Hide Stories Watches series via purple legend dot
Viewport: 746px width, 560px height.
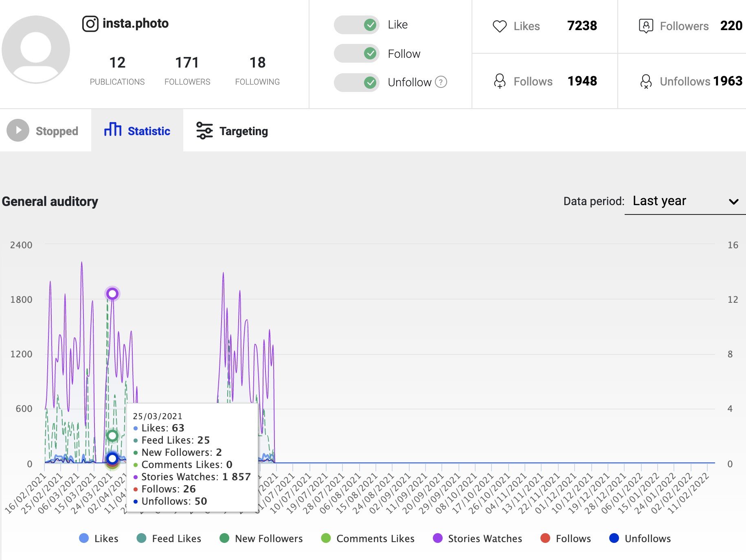pos(438,538)
